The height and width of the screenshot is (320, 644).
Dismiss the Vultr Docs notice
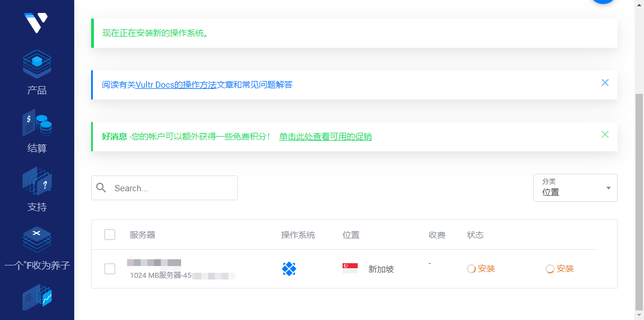pos(605,83)
